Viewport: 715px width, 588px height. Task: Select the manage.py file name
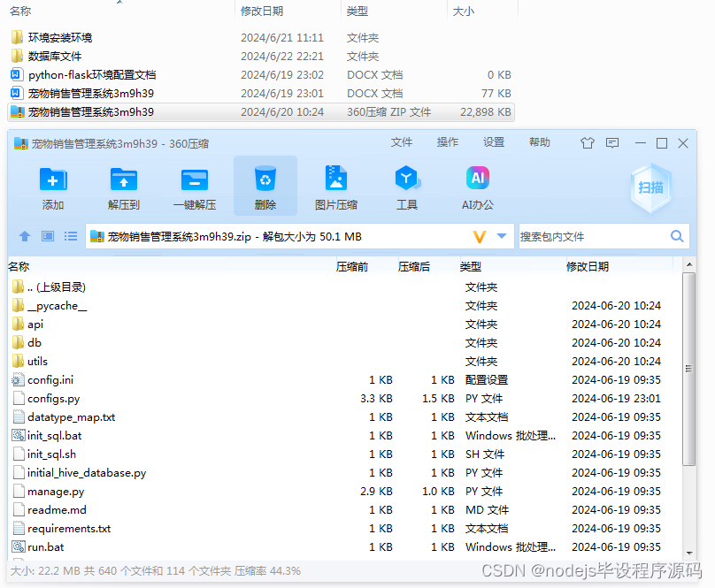(x=56, y=492)
